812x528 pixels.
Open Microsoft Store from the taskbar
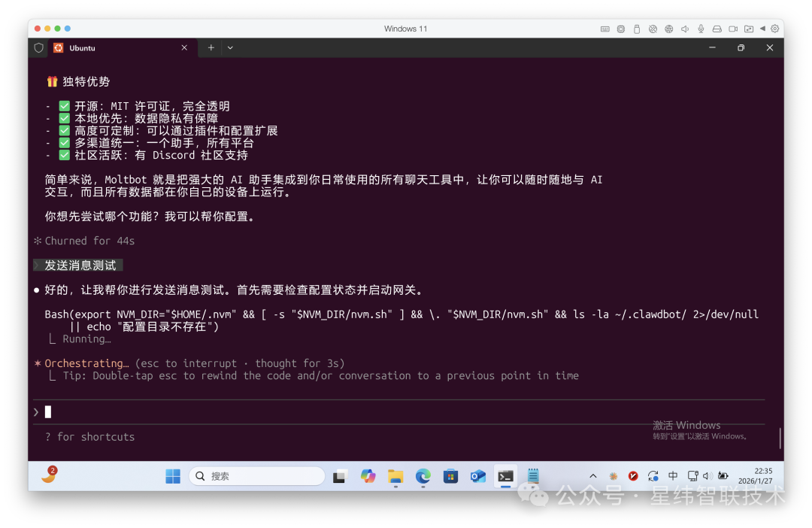pyautogui.click(x=450, y=476)
